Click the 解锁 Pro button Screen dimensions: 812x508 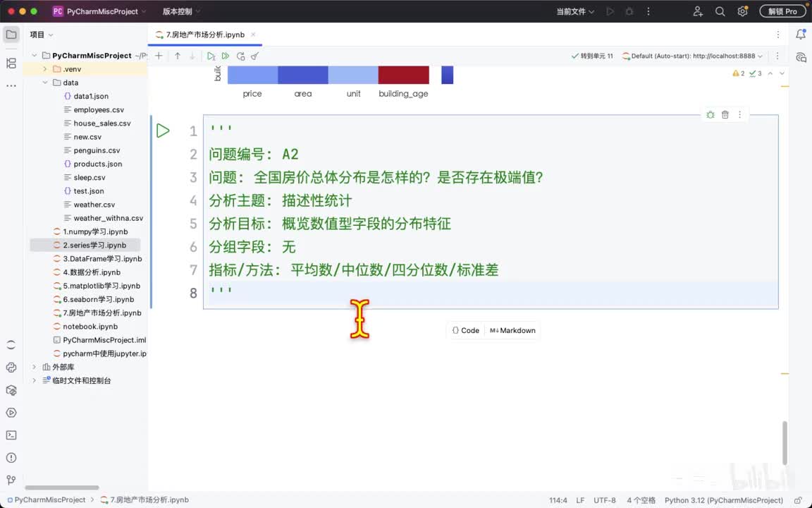tap(782, 11)
